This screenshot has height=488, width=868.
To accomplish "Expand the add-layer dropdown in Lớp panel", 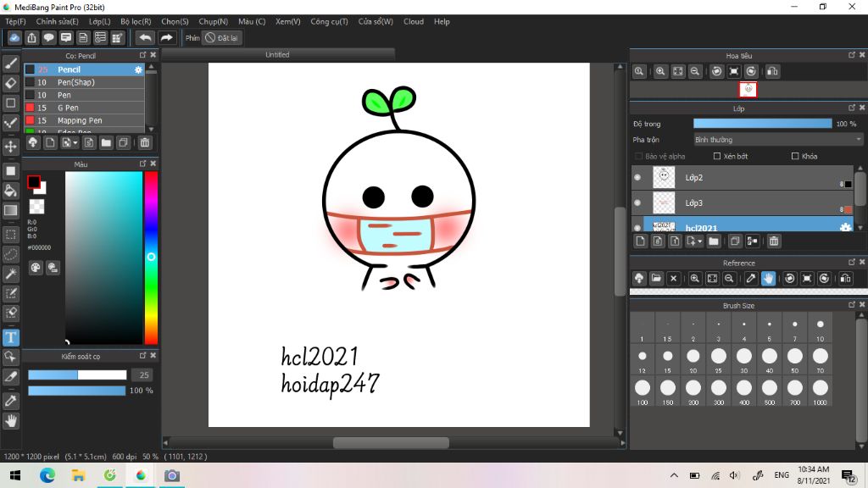I will 694,241.
